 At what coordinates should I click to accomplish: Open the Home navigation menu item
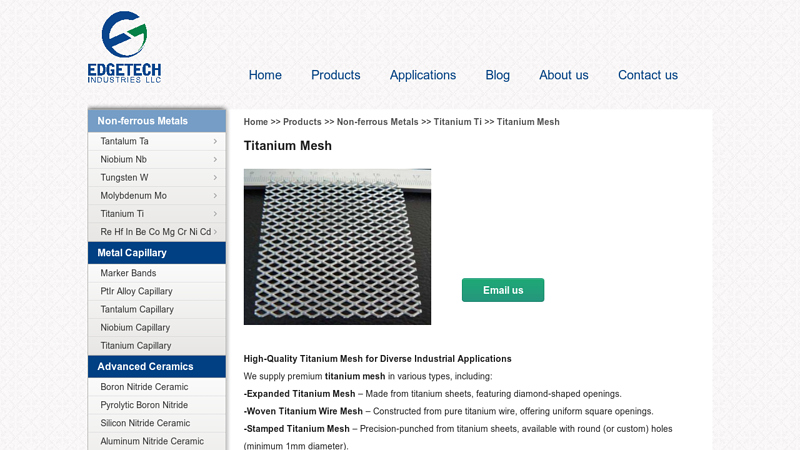tap(265, 75)
